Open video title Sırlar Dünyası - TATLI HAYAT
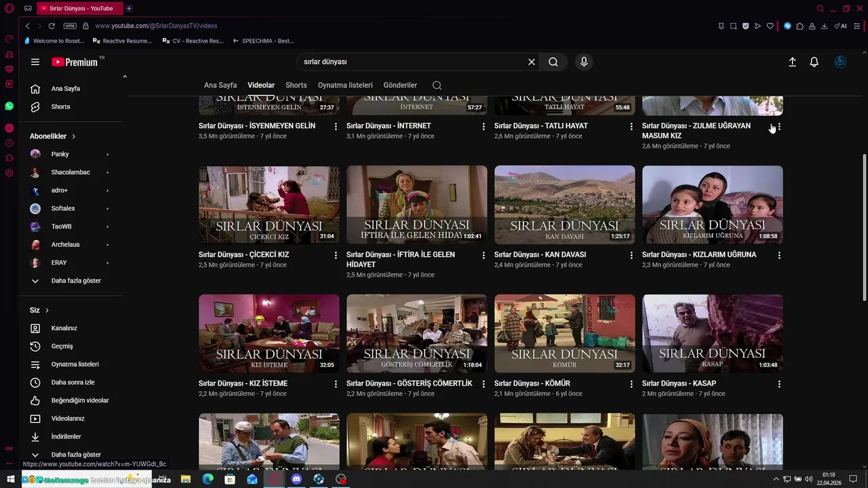The width and height of the screenshot is (868, 488). click(540, 126)
